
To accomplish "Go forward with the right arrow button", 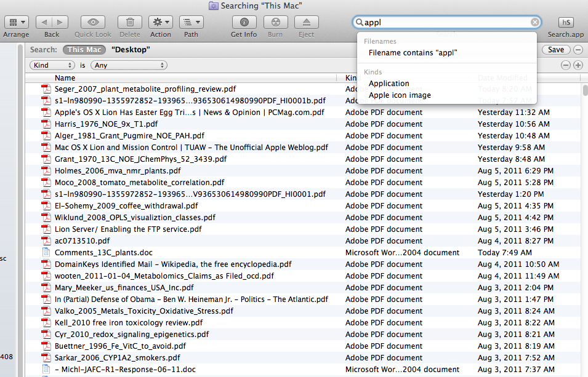I will point(60,23).
